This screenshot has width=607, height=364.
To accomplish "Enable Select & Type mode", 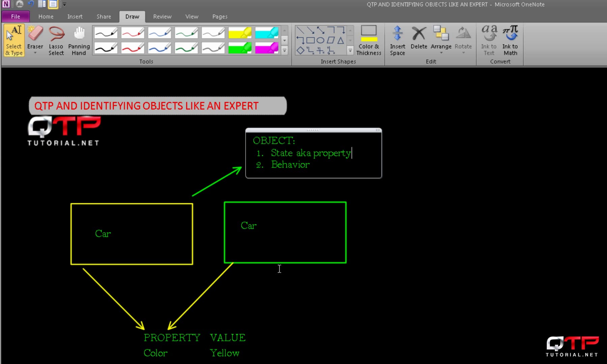I will click(14, 40).
